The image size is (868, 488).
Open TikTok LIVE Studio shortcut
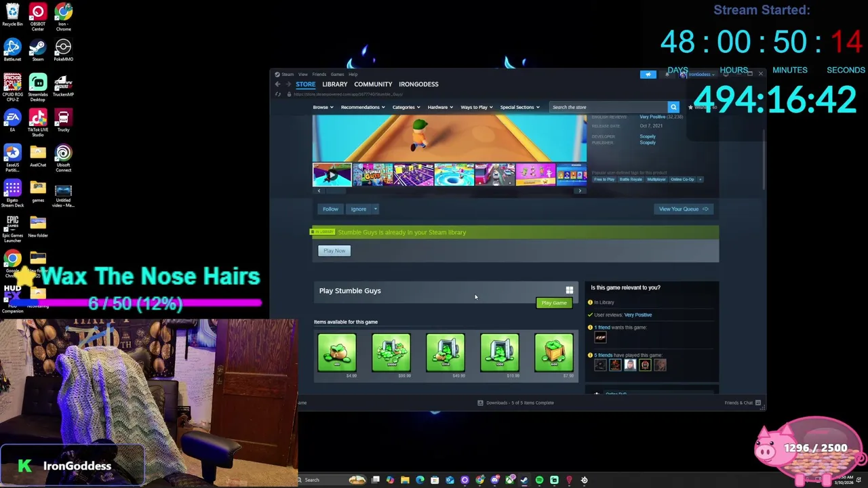(38, 123)
